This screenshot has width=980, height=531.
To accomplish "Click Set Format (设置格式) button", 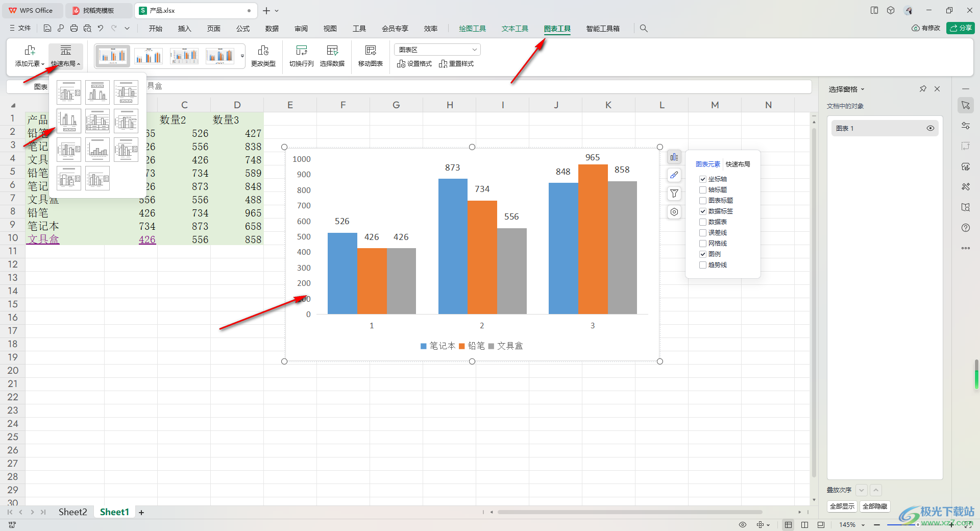I will coord(414,64).
